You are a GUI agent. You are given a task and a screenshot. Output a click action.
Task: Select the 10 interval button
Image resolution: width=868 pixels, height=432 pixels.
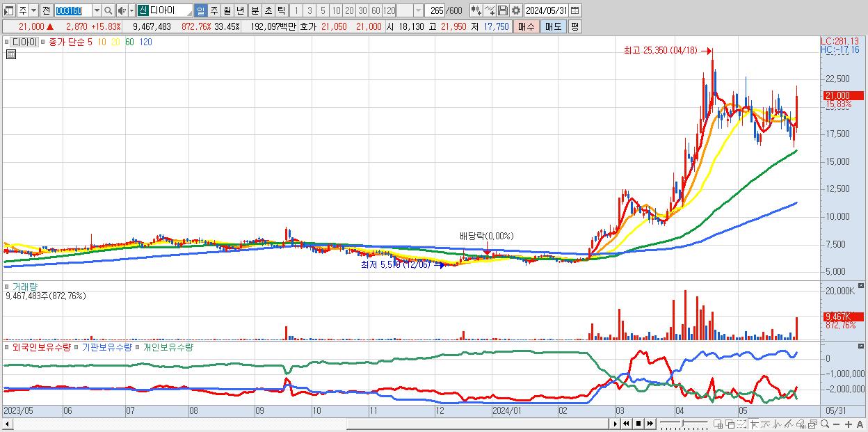[336, 11]
